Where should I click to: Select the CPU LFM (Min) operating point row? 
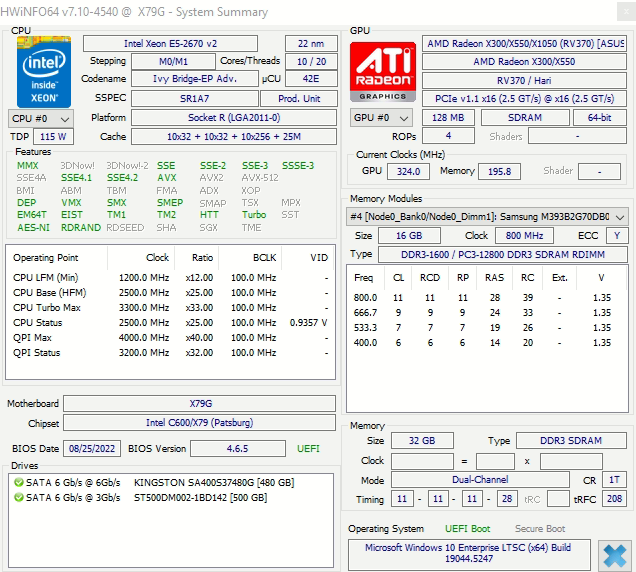170,277
